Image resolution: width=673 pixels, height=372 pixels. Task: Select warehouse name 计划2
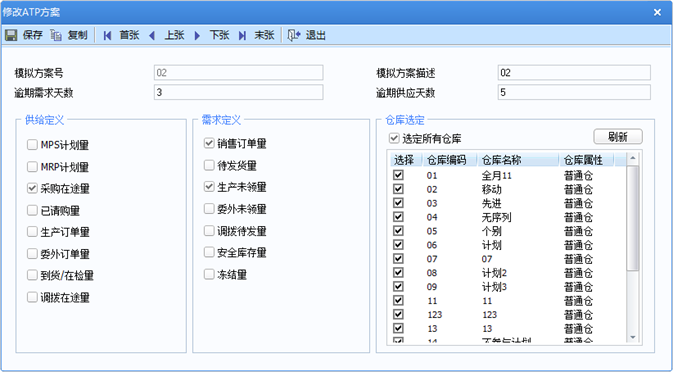494,273
